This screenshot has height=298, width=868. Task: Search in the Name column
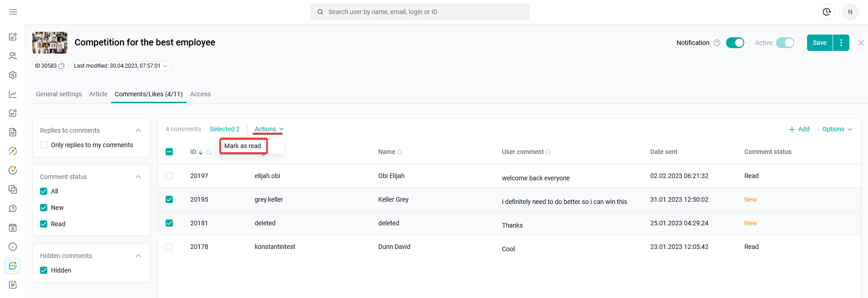click(400, 152)
